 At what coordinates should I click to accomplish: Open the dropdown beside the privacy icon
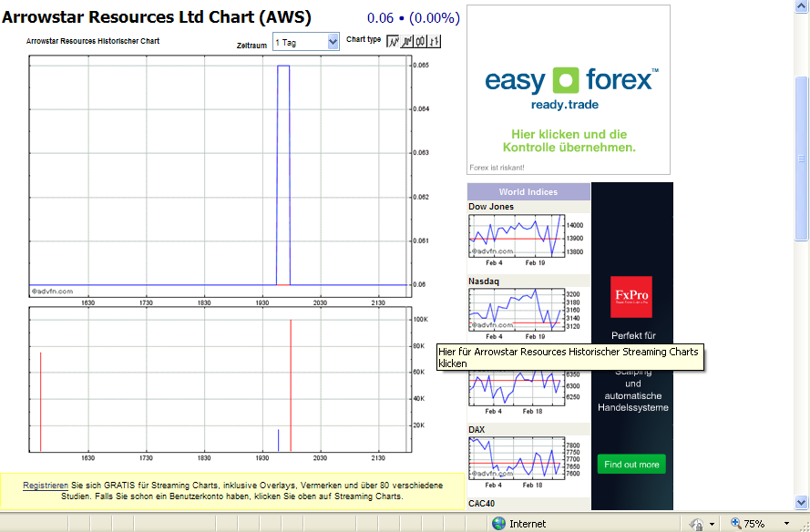[x=712, y=523]
